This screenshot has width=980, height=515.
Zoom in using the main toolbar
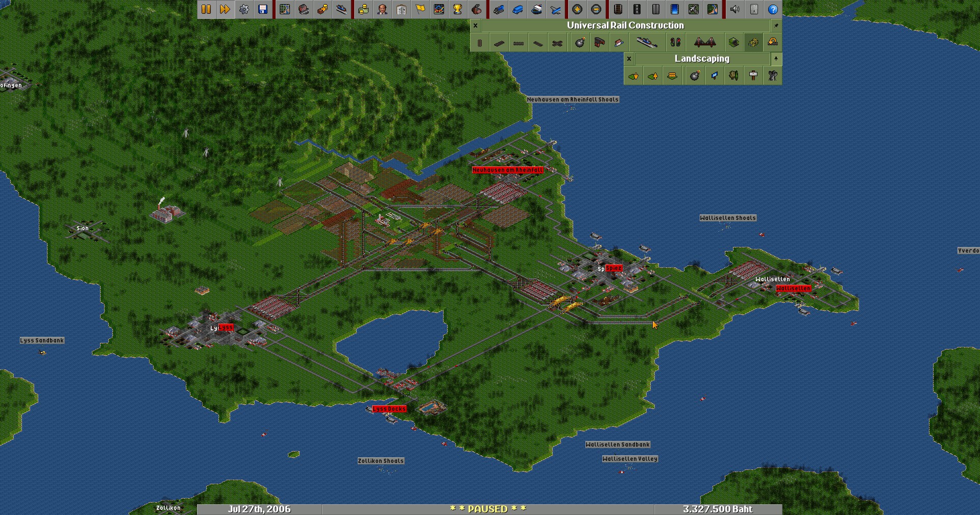577,9
